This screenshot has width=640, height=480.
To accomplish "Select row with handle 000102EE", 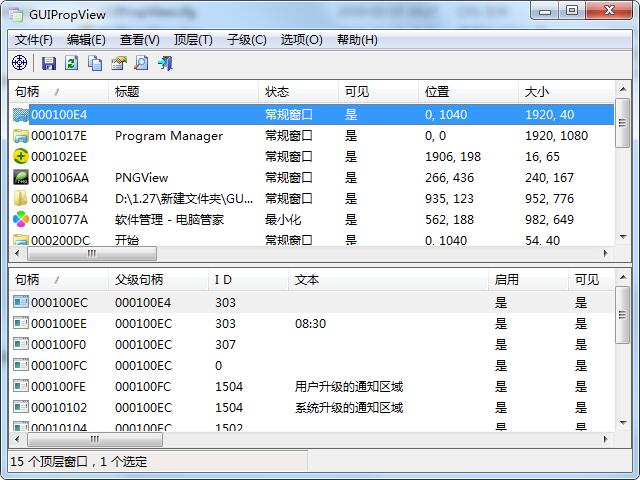I will point(311,157).
